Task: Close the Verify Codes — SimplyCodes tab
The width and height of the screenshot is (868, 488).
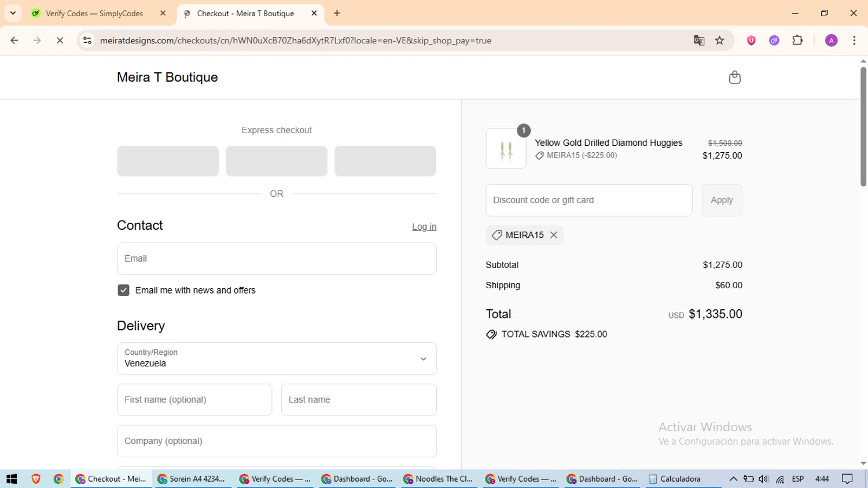Action: [x=163, y=13]
